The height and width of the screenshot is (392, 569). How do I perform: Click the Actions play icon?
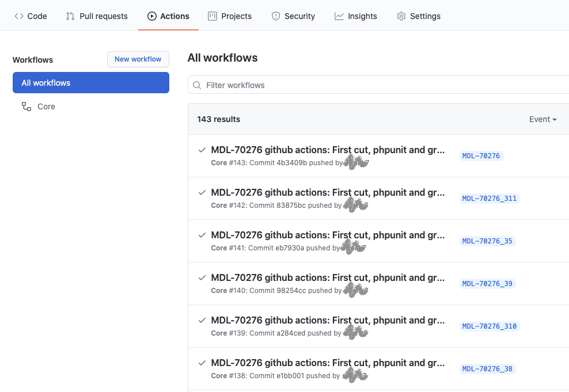coord(151,16)
